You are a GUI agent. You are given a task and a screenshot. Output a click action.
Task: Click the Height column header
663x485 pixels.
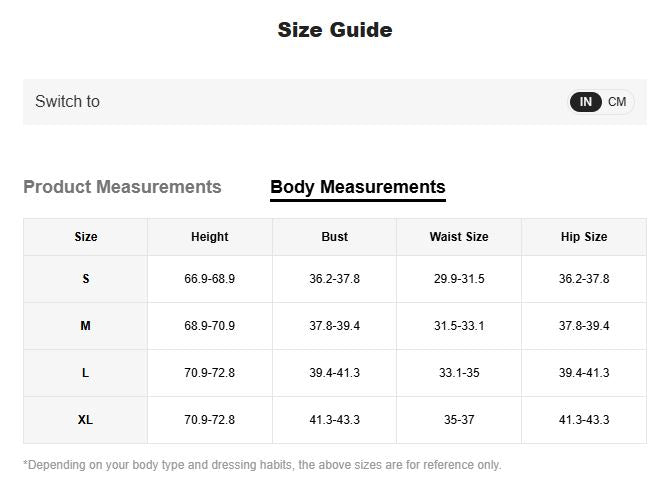(x=209, y=237)
